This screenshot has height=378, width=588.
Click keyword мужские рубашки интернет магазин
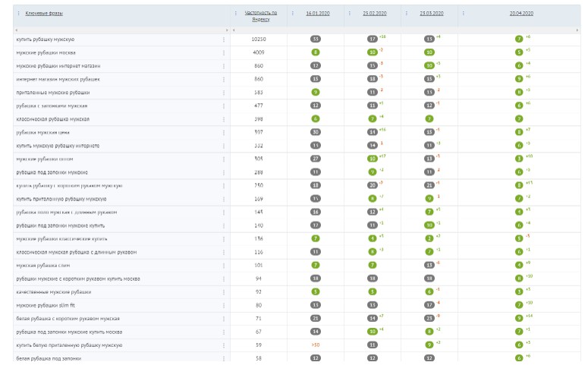pyautogui.click(x=58, y=65)
